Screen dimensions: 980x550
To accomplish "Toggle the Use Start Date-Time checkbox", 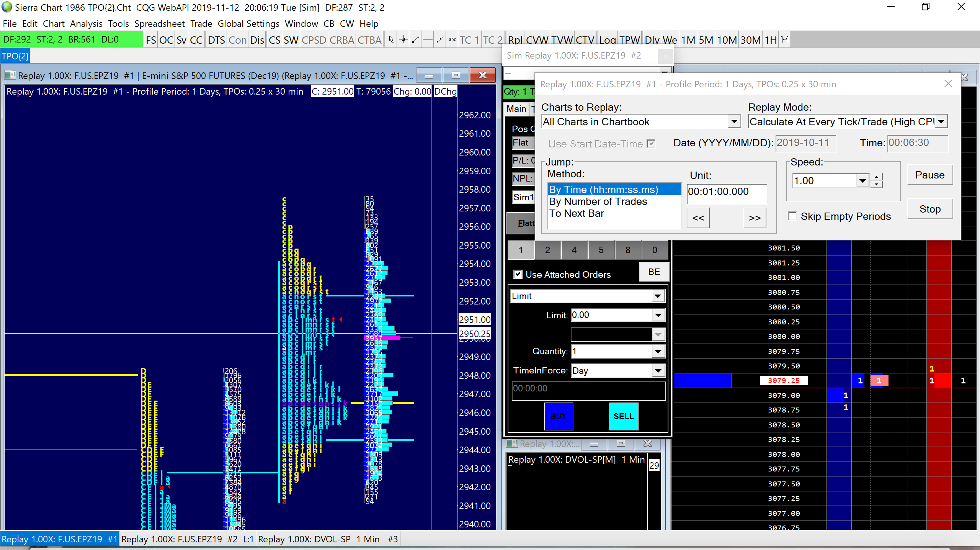I will point(651,144).
